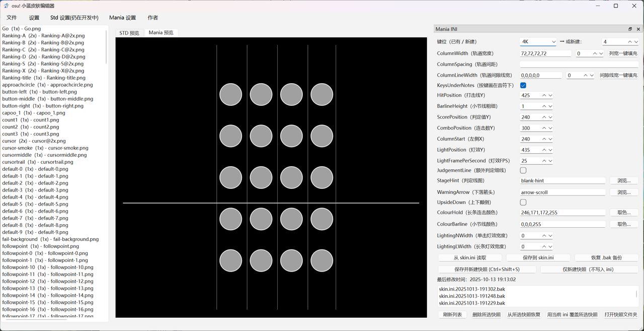Increase ScorePosition with up arrow

[x=544, y=117]
